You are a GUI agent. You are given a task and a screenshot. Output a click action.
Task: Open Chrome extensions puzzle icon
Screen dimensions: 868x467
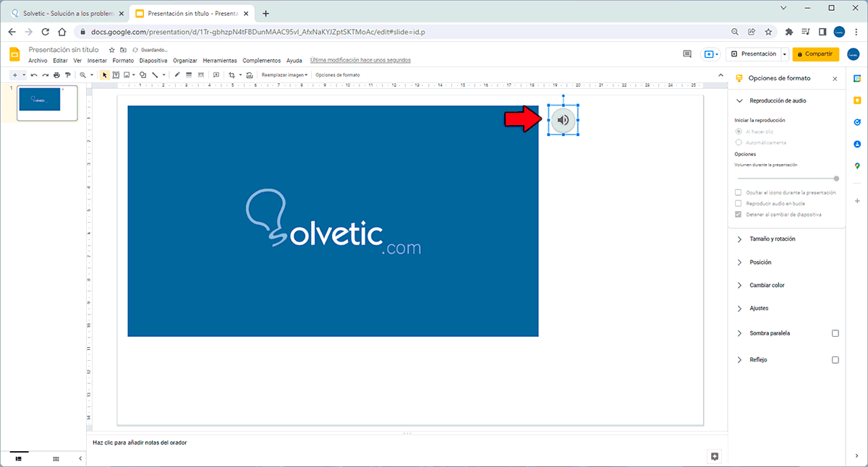point(789,32)
